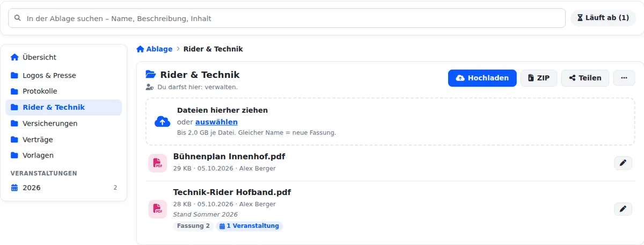Click the PDF icon of Bühnenplan Innenhof
The height and width of the screenshot is (245, 644).
click(158, 163)
